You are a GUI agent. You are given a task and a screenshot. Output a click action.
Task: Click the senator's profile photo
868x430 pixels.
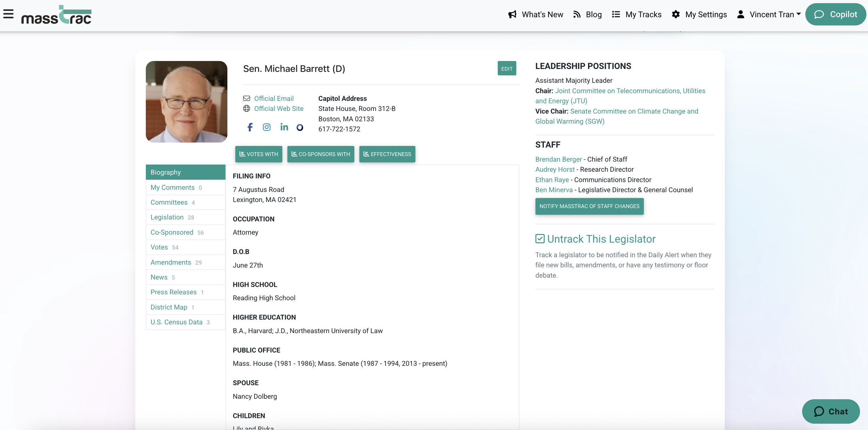click(x=186, y=102)
